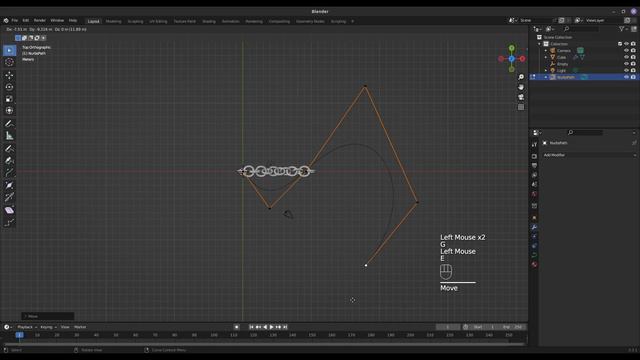Click green Y axis on navigation gizmo
Screen dimensions: 640x360
coord(511,48)
